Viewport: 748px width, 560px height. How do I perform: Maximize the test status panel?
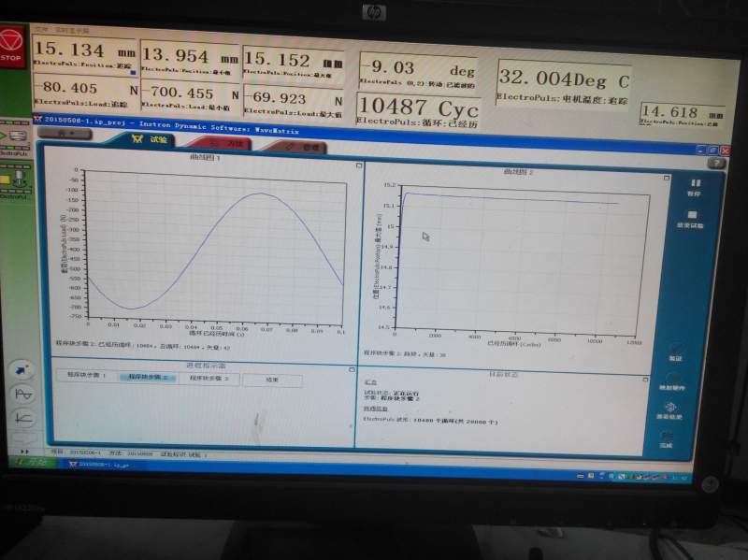pos(645,380)
